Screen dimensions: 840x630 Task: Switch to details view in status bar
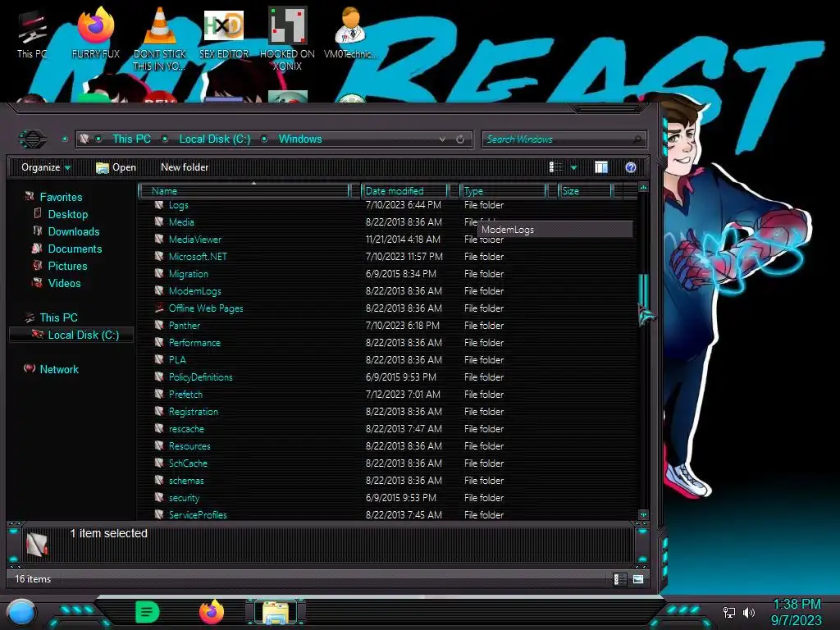coord(619,579)
